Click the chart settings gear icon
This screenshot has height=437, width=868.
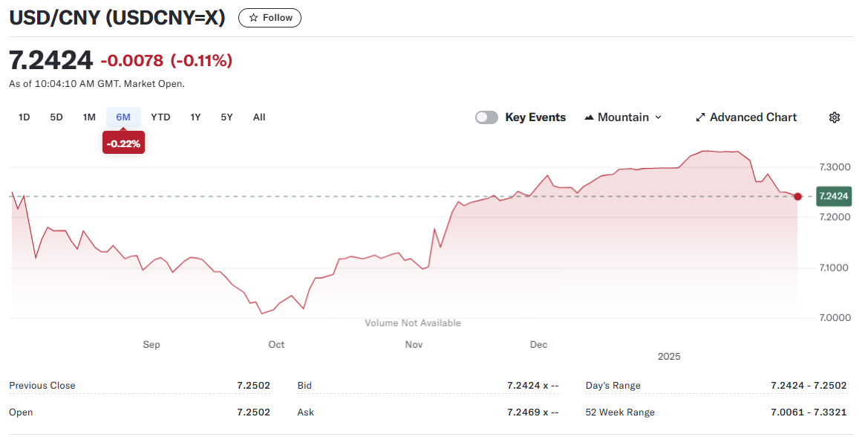[835, 117]
